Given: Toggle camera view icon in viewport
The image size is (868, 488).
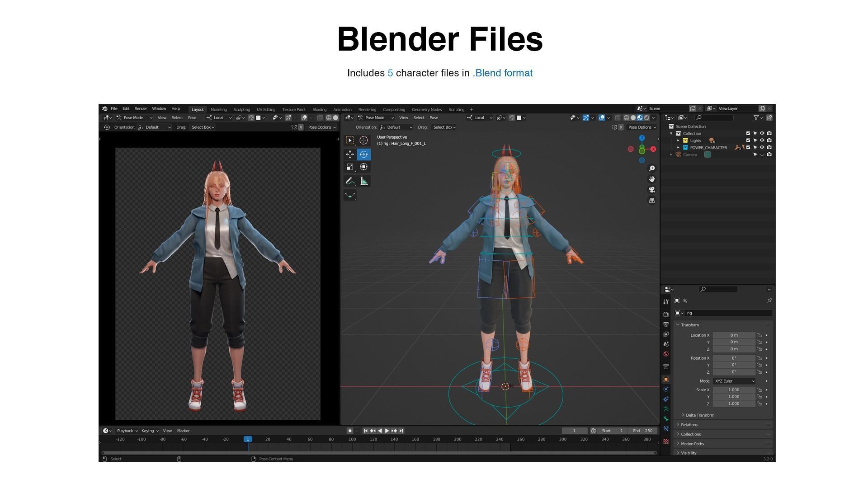Looking at the screenshot, I should pyautogui.click(x=652, y=190).
